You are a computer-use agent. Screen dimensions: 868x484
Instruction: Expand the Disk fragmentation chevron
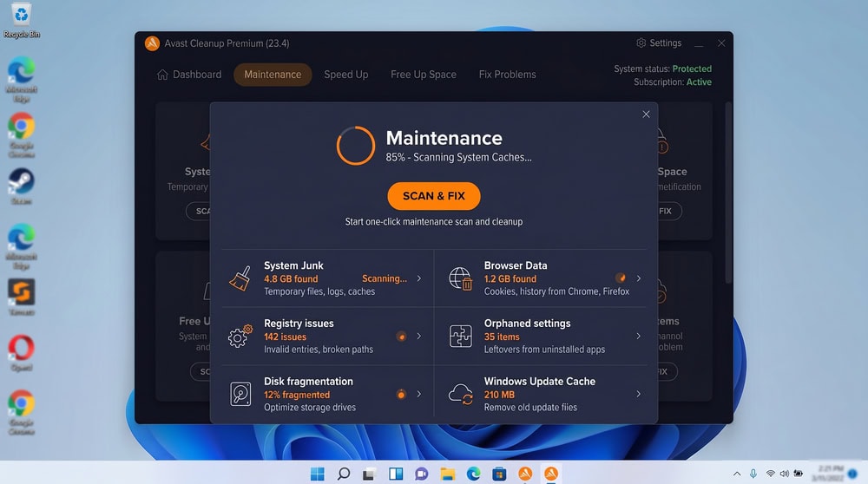[x=419, y=394]
